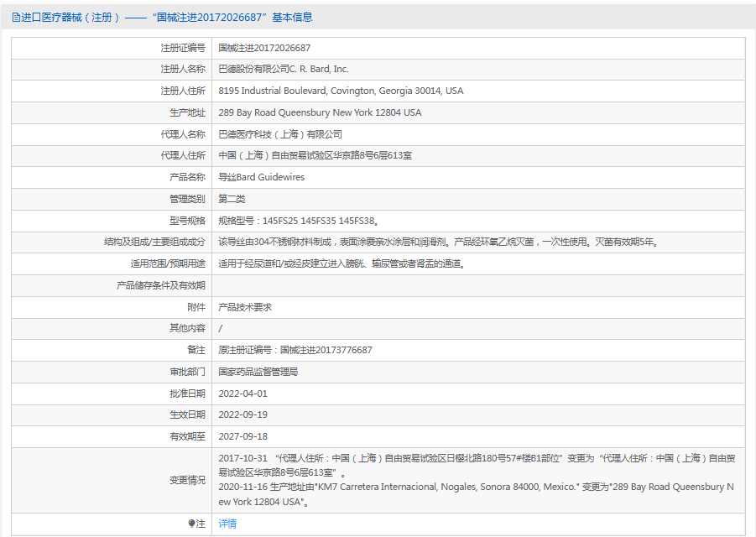Viewport: 756px width, 537px height.
Task: Click the 适用范围/预期用途 label
Action: pos(168,263)
